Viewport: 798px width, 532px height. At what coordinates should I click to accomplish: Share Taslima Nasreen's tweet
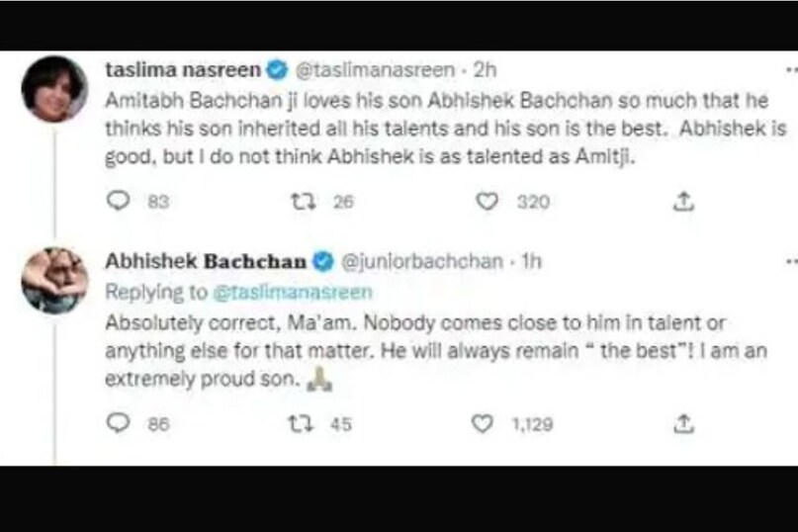point(679,202)
